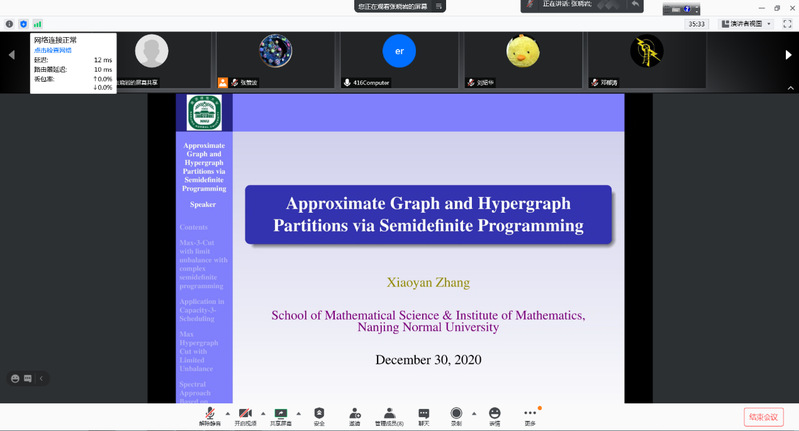Open video options arrow beside the camera button
This screenshot has width=799, height=431.
(263, 413)
